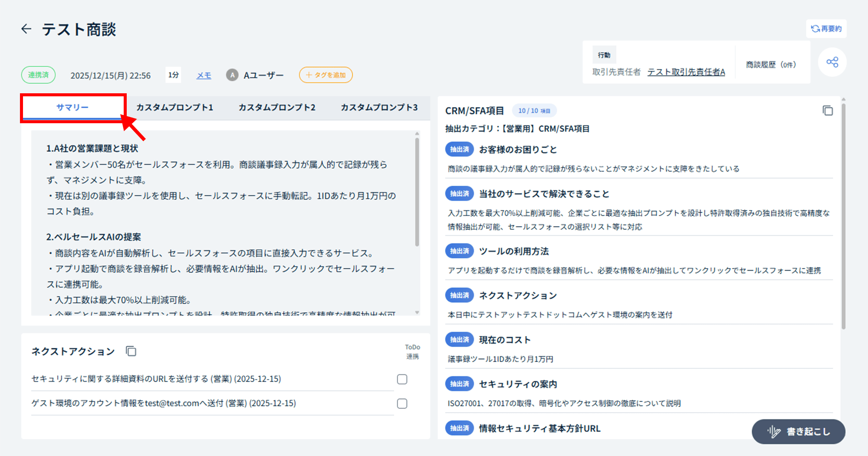
Task: Open the 書き起こし transcription button
Action: 799,431
